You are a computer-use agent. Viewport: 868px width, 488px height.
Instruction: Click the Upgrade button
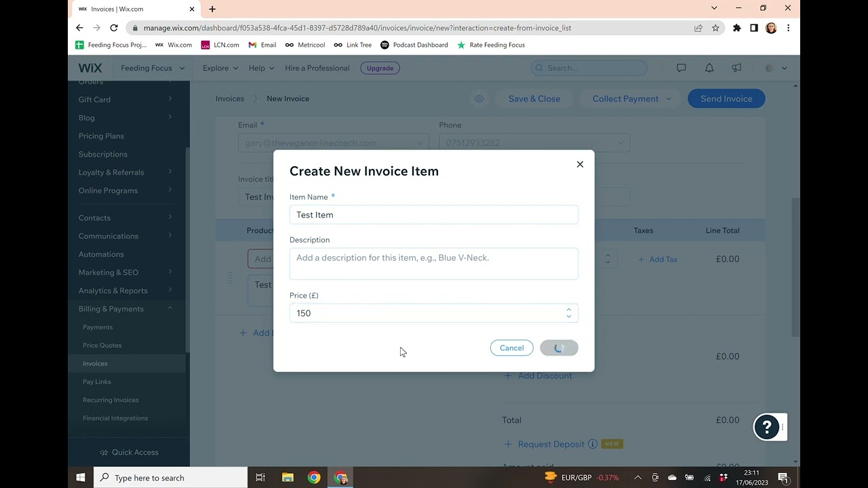pos(380,68)
